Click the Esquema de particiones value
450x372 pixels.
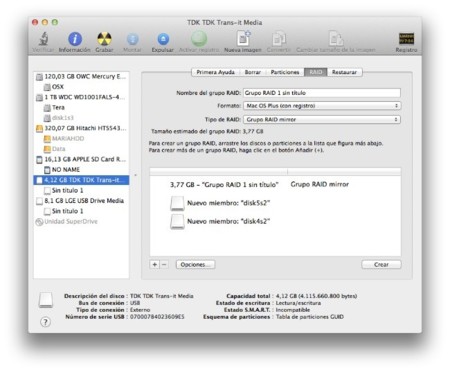[310, 317]
